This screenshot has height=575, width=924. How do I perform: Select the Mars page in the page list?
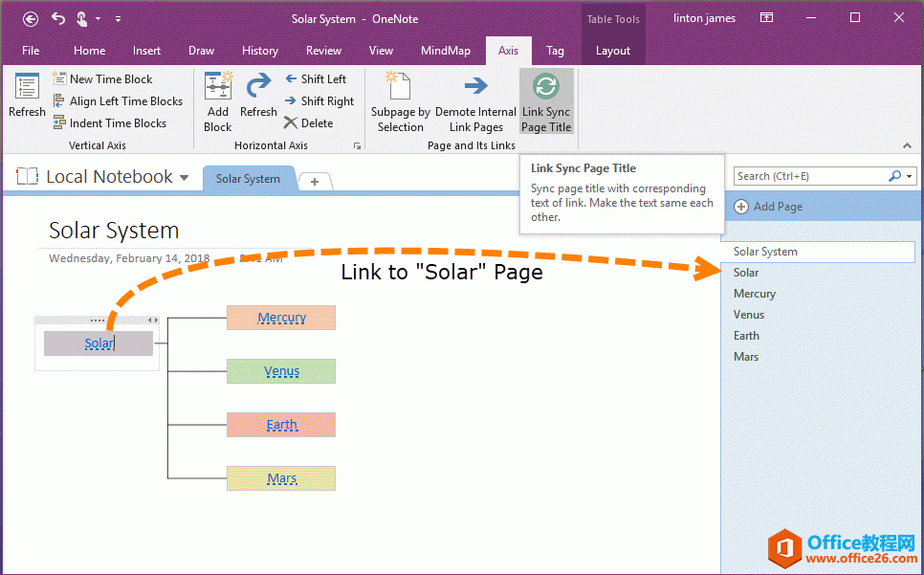coord(746,356)
